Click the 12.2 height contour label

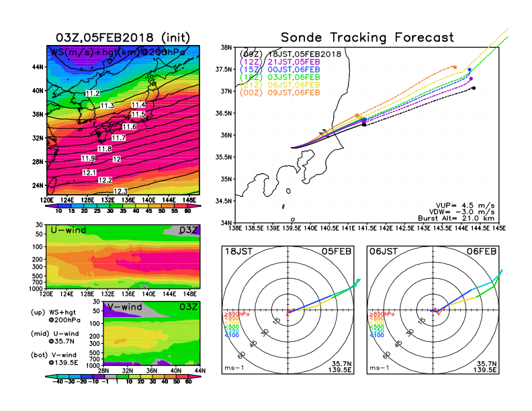pos(105,180)
